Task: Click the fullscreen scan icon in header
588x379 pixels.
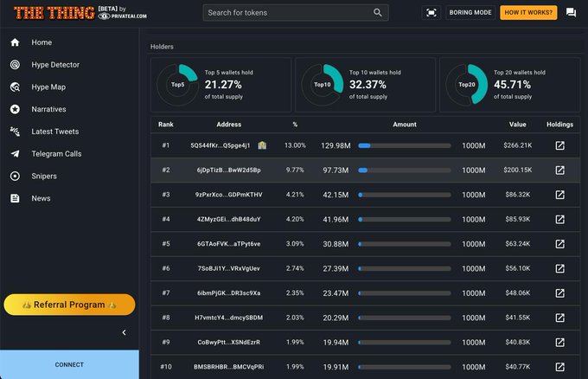Action: (x=431, y=13)
